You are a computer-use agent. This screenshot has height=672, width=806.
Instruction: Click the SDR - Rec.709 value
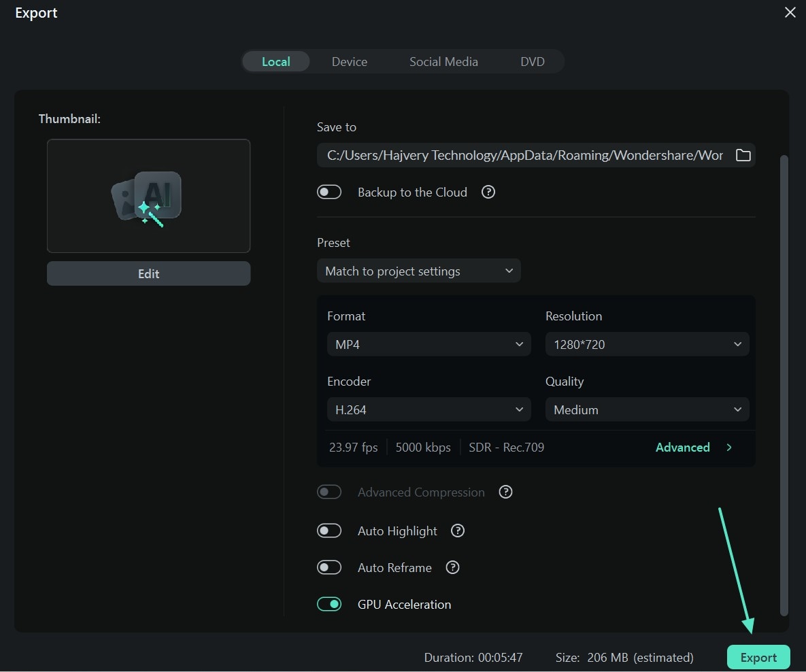point(506,448)
